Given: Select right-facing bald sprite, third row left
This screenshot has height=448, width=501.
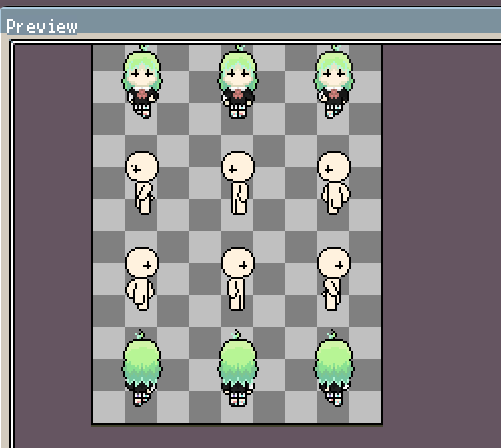Looking at the screenshot, I should [141, 279].
